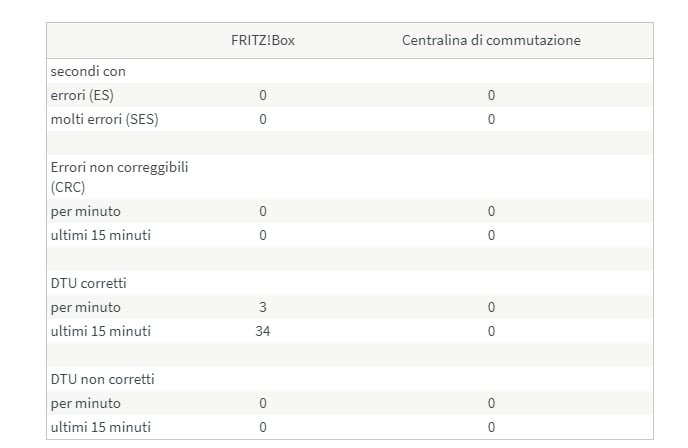Select the Centralina value for molti errori (SES)
This screenshot has width=688, height=448.
[491, 120]
